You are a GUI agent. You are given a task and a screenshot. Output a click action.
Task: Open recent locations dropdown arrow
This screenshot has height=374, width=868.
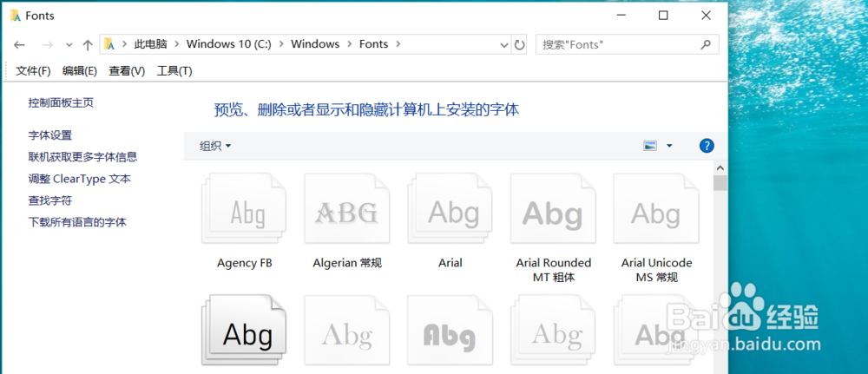click(x=69, y=45)
